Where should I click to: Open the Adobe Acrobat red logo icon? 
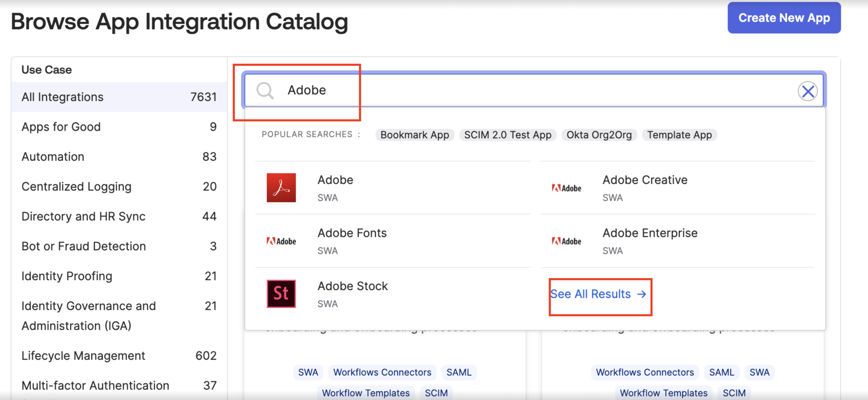(281, 188)
